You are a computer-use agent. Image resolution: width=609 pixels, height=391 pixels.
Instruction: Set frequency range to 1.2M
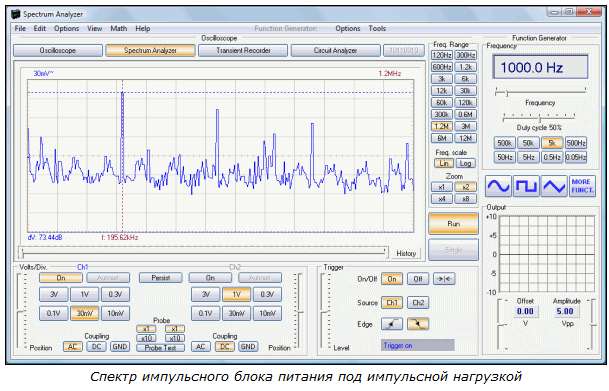(x=442, y=126)
